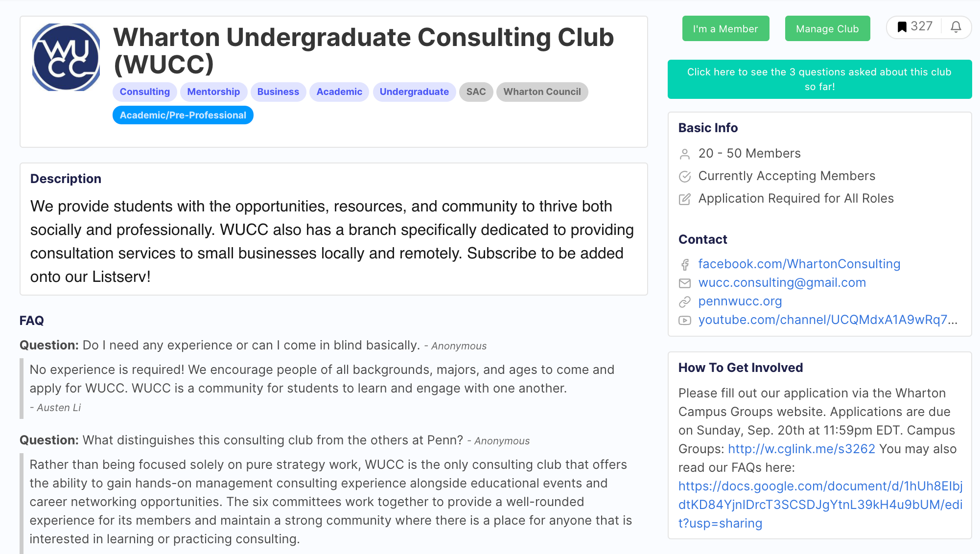Select the Consulting tag

pyautogui.click(x=144, y=92)
